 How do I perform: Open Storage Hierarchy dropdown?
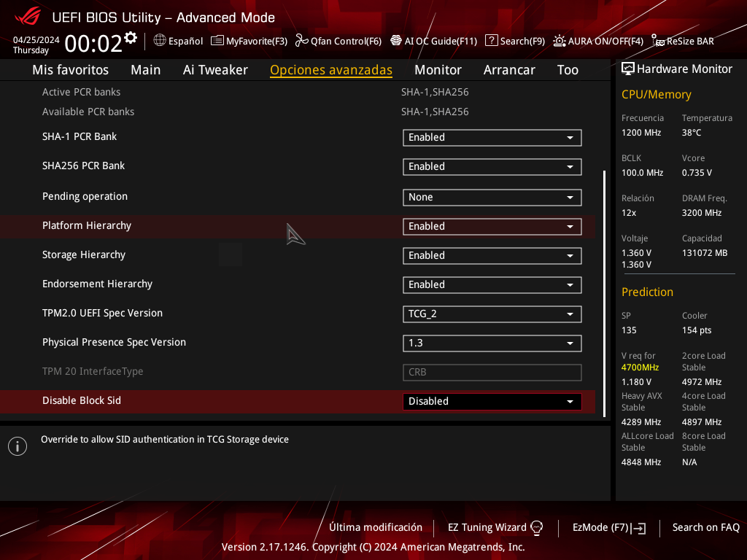(492, 256)
